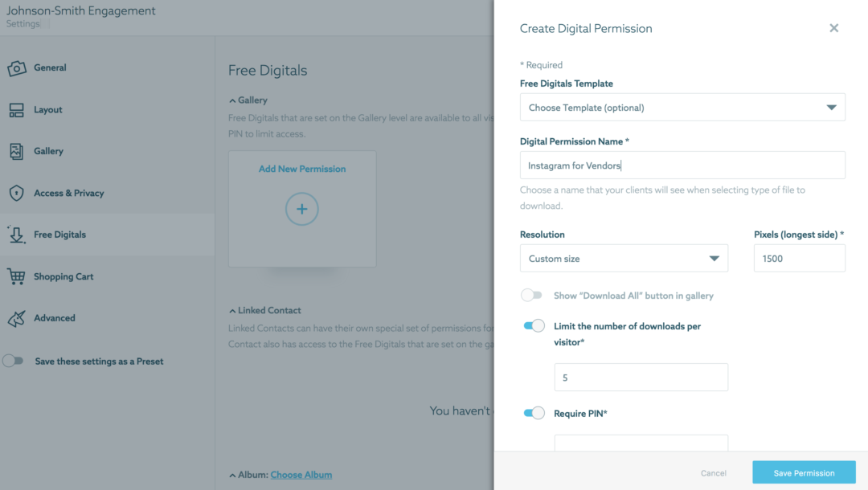Click the Shopping Cart icon

[x=17, y=276]
